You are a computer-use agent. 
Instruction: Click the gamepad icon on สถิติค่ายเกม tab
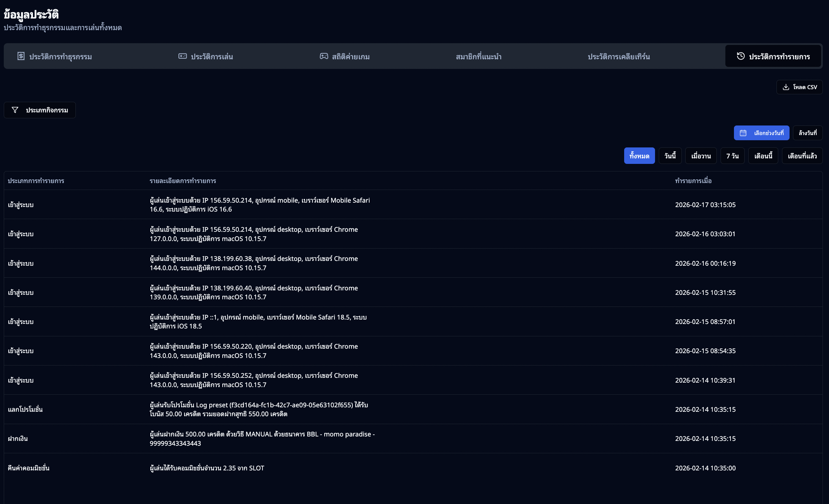[x=324, y=56]
